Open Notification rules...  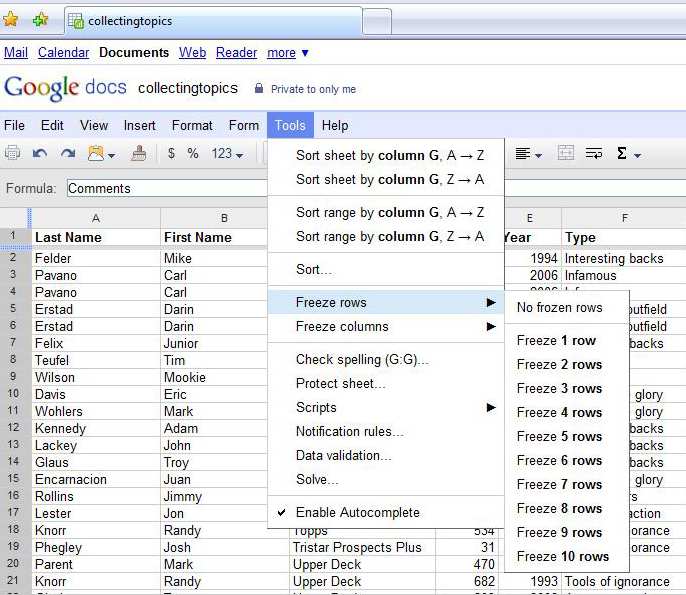386,431
